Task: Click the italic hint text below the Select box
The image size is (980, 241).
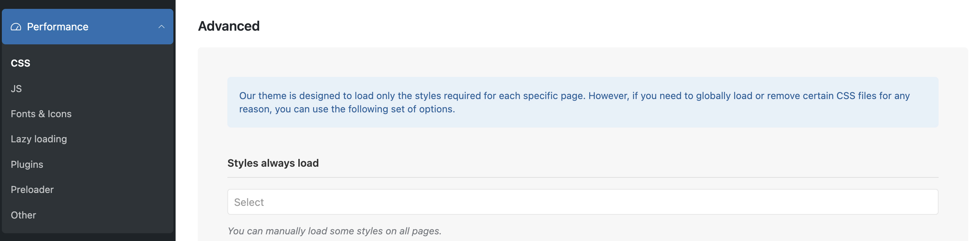Action: tap(334, 230)
